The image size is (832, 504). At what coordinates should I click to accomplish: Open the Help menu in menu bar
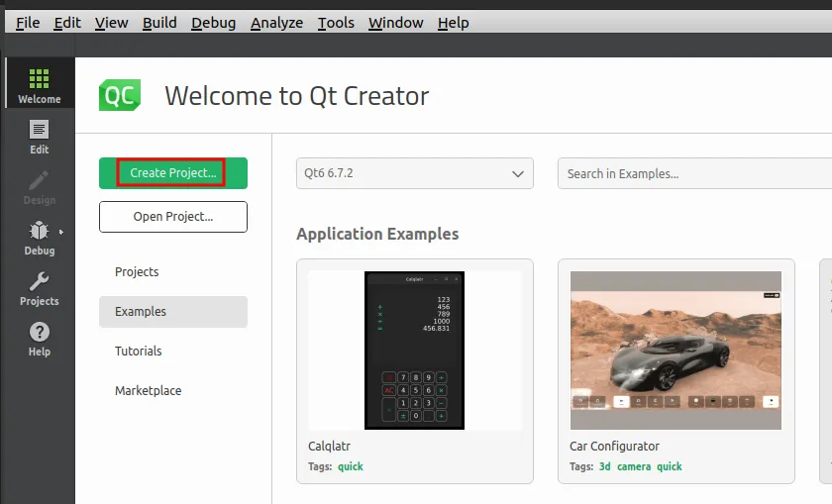click(454, 23)
